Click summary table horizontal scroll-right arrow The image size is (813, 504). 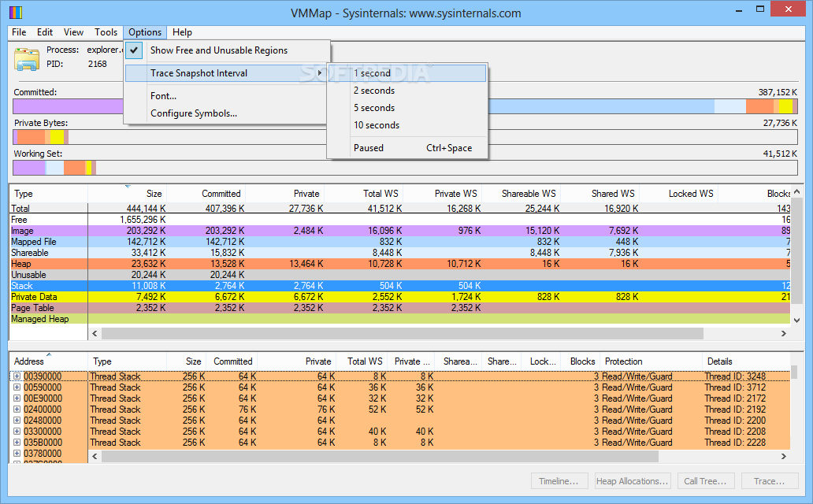tap(784, 333)
